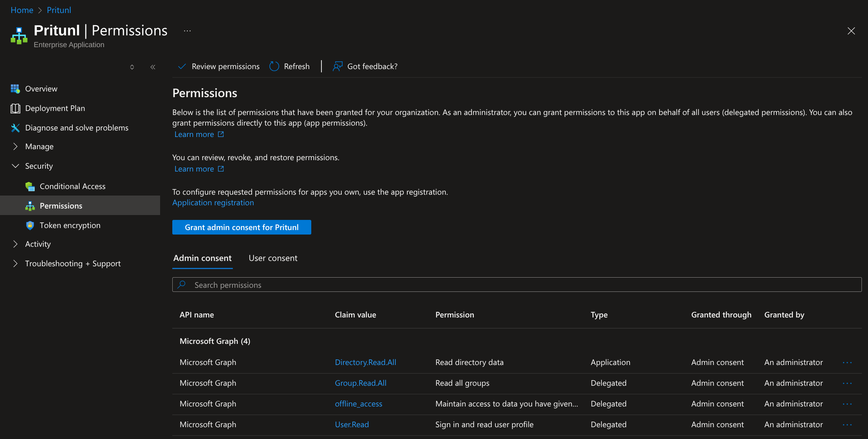This screenshot has width=868, height=439.
Task: Click the Got feedback person icon
Action: [x=337, y=66]
